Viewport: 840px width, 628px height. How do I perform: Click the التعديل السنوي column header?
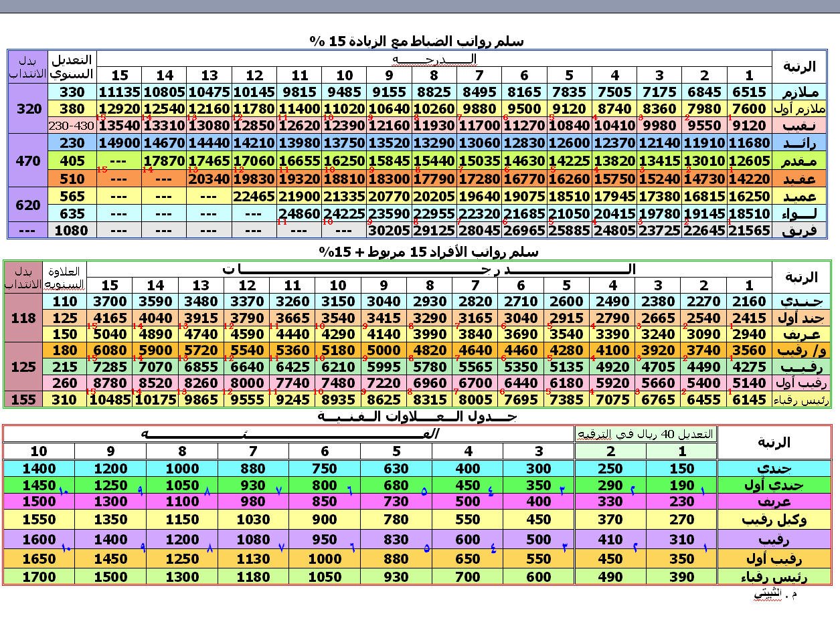tap(72, 66)
